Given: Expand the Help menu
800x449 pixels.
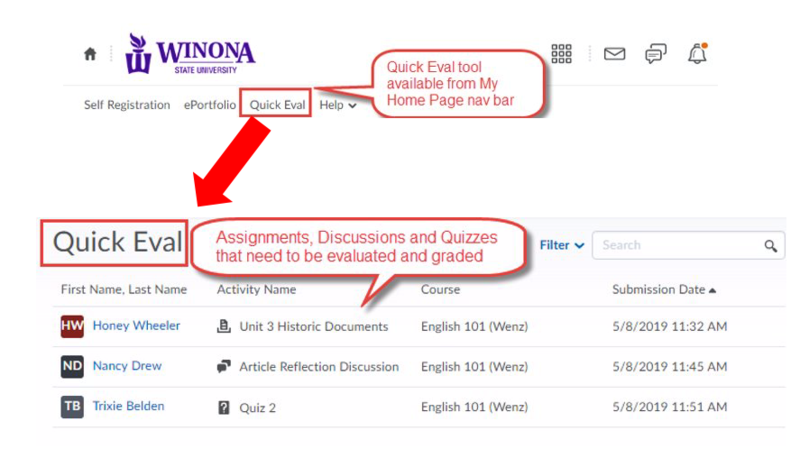Looking at the screenshot, I should pos(337,105).
